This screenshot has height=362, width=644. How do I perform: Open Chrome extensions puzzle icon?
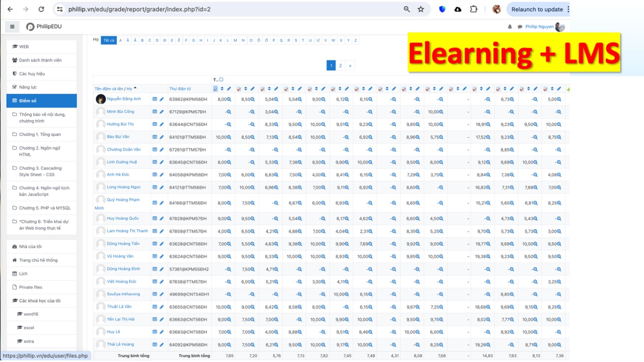click(474, 9)
